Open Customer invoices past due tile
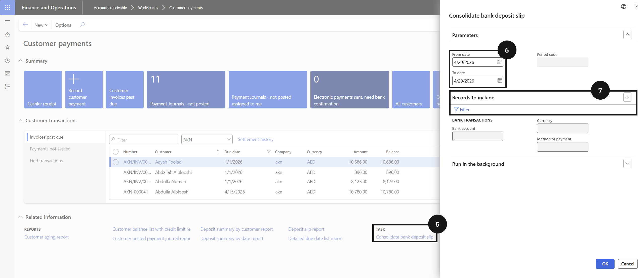 click(x=125, y=90)
